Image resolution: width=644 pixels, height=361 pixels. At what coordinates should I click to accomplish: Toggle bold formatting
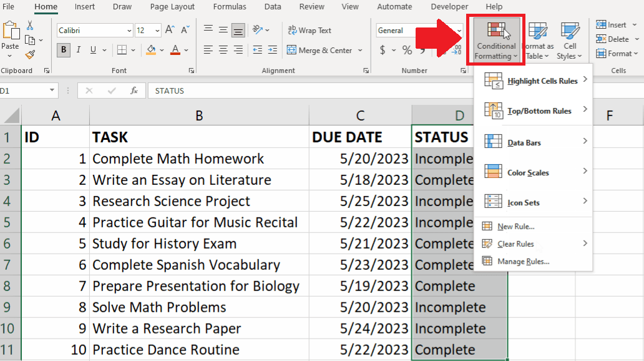[x=62, y=50]
